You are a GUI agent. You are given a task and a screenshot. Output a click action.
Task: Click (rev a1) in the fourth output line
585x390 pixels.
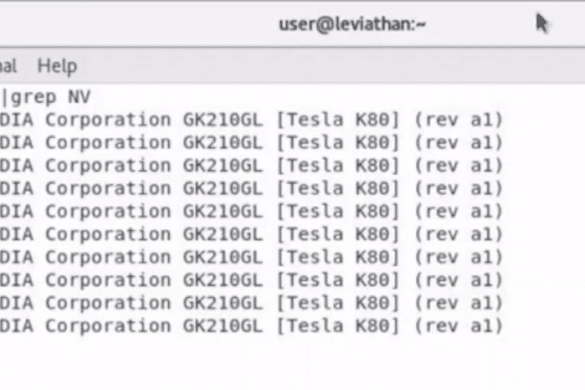point(459,188)
